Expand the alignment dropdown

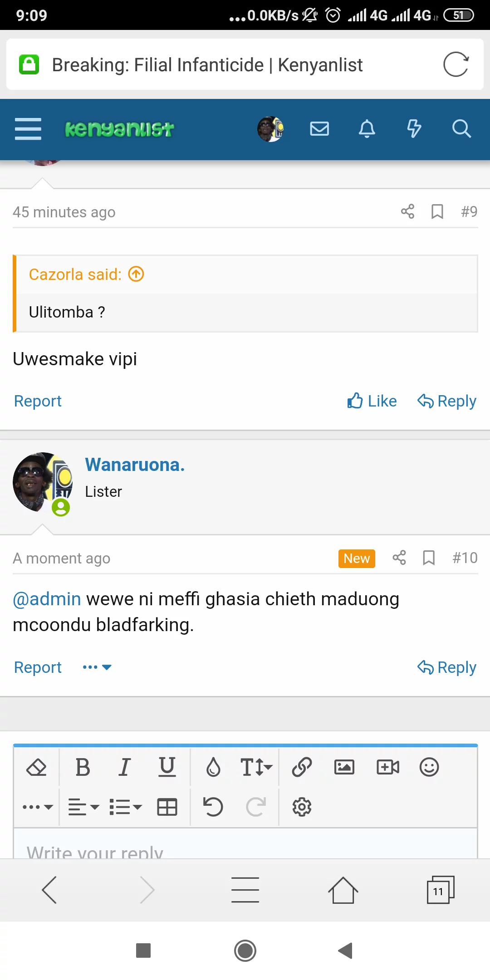click(x=83, y=807)
